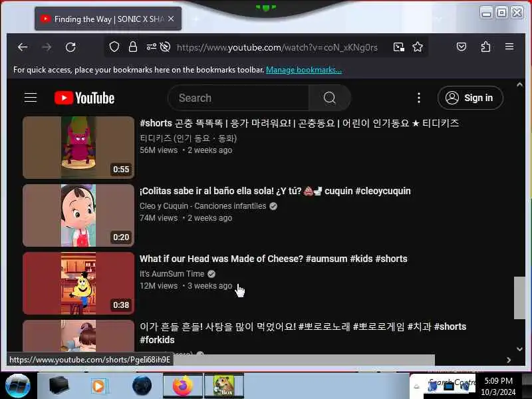
Task: Click the vertical scrollbar thumb
Action: (519, 298)
